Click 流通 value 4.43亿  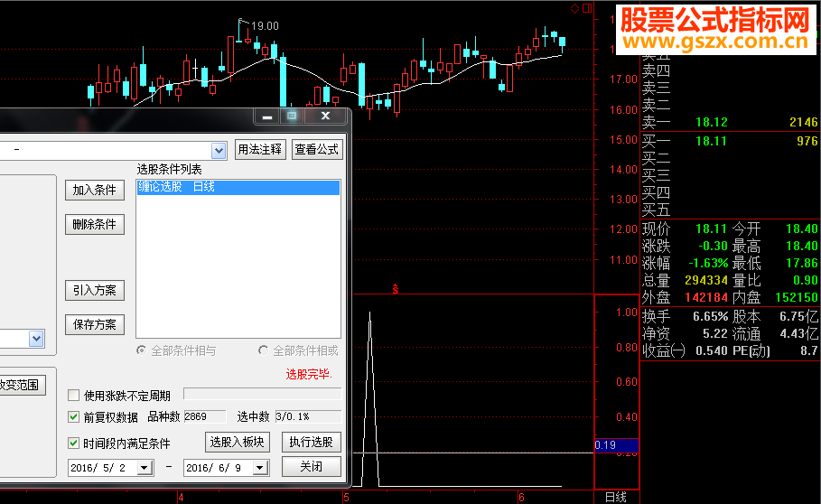[798, 333]
